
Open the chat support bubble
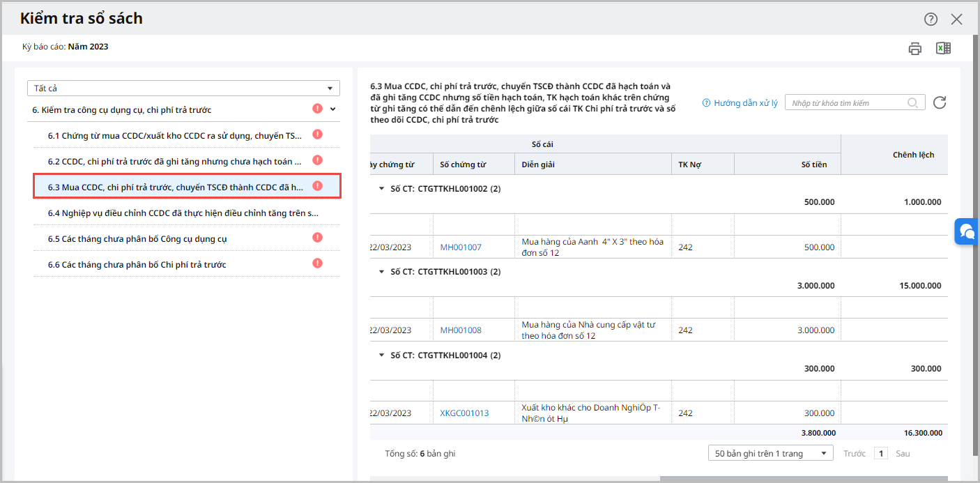pyautogui.click(x=967, y=231)
